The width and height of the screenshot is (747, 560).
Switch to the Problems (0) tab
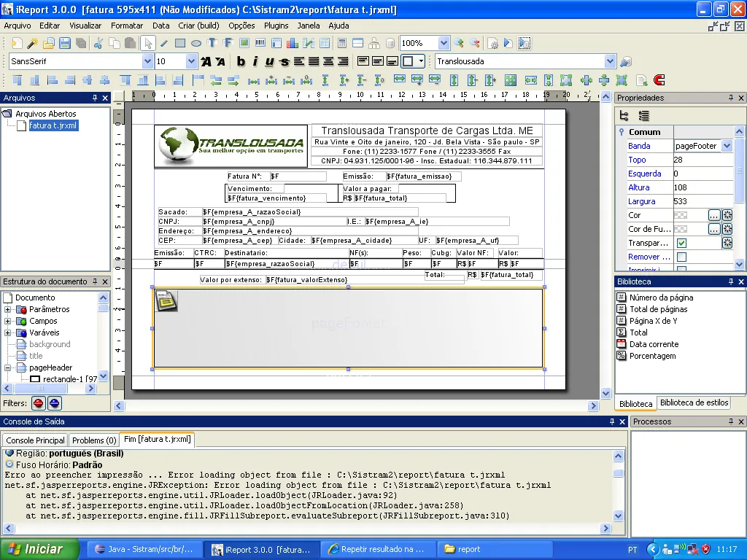pos(94,440)
